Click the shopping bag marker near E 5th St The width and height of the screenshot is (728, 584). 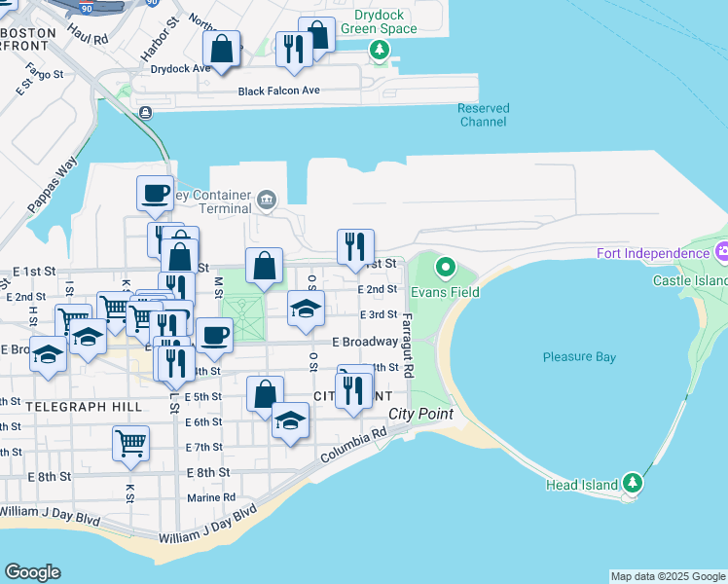tap(265, 393)
